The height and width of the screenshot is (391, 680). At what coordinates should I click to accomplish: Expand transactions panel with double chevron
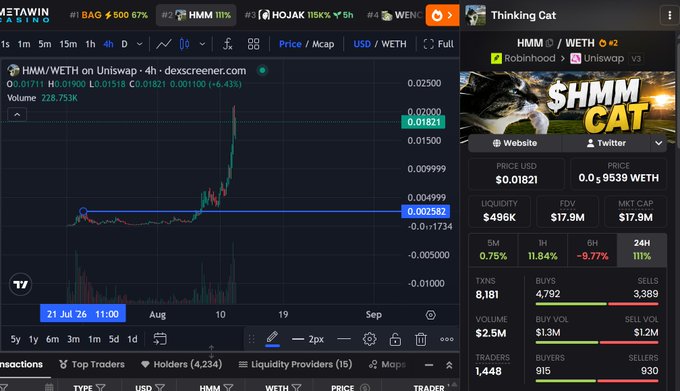pos(449,365)
